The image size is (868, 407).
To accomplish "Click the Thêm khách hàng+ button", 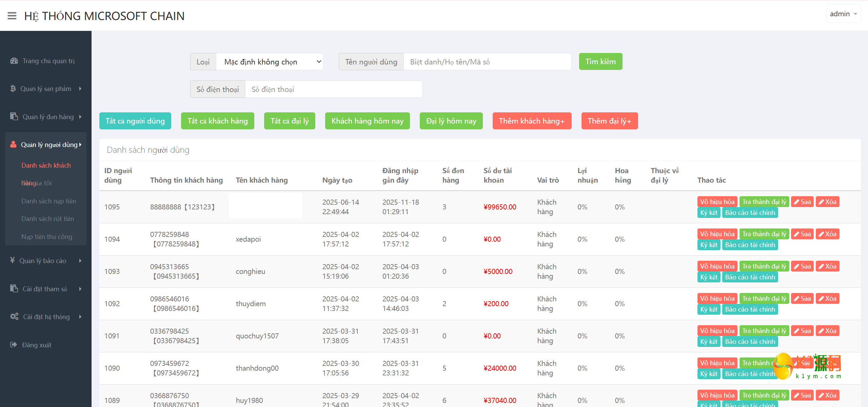I will [x=532, y=121].
